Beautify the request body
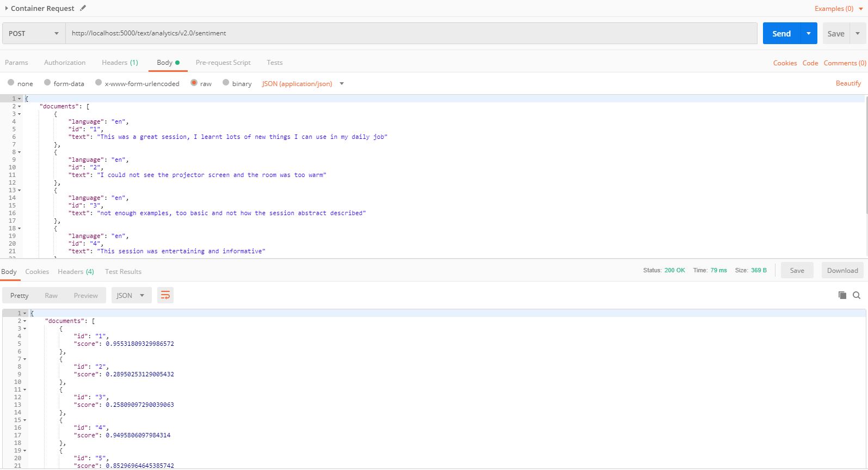The height and width of the screenshot is (470, 868). pos(848,83)
